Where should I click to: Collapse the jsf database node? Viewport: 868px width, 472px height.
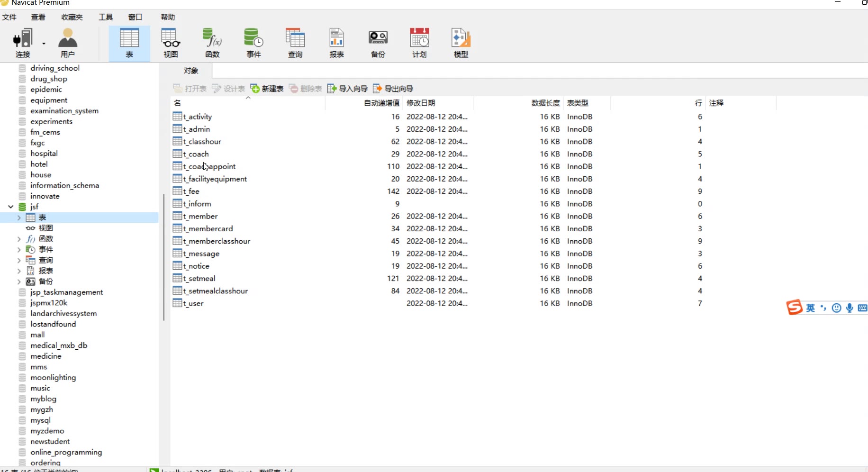point(10,207)
